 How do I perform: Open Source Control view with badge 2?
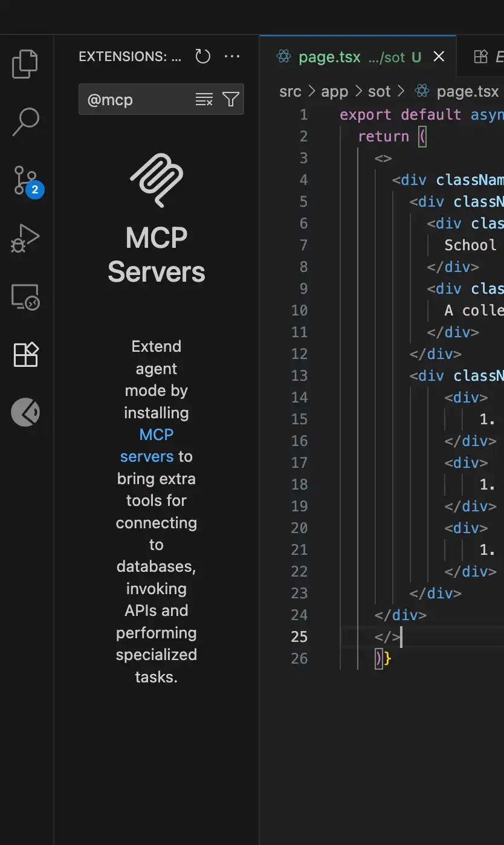(27, 181)
